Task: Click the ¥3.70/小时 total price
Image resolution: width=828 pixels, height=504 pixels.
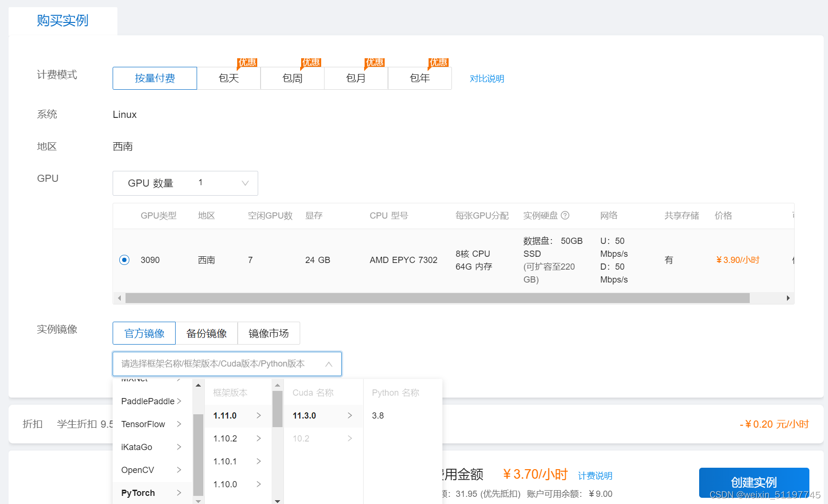Action: pyautogui.click(x=535, y=474)
